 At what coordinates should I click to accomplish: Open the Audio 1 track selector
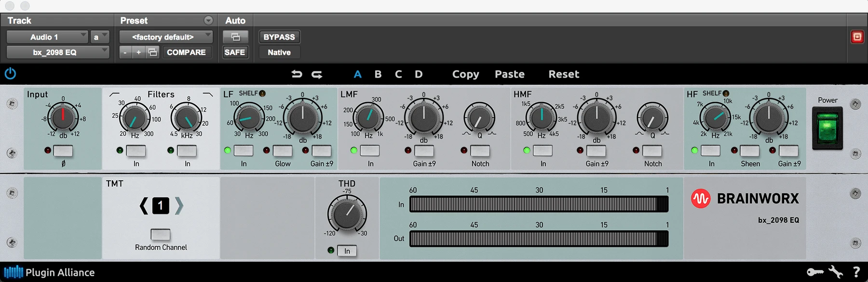coord(47,37)
